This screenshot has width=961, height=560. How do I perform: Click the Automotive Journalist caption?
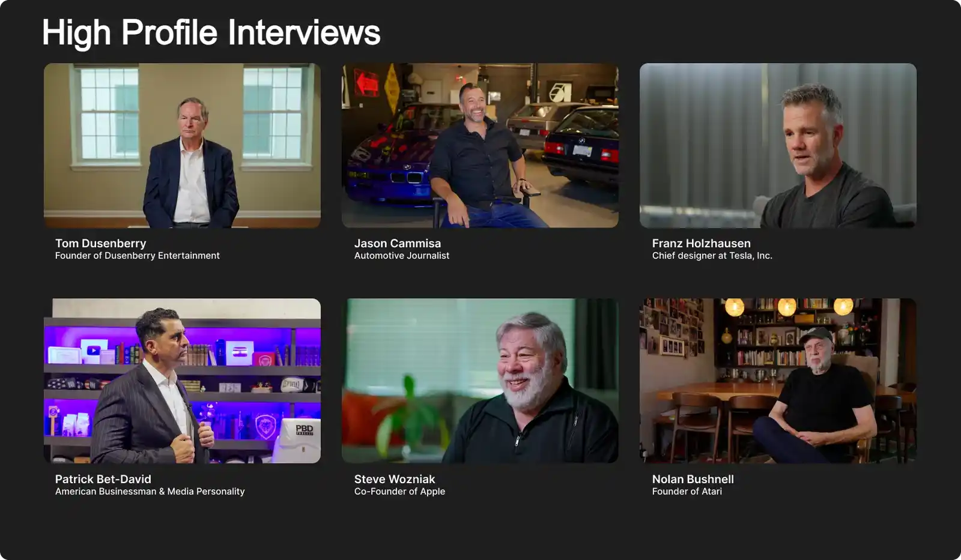[x=401, y=256]
